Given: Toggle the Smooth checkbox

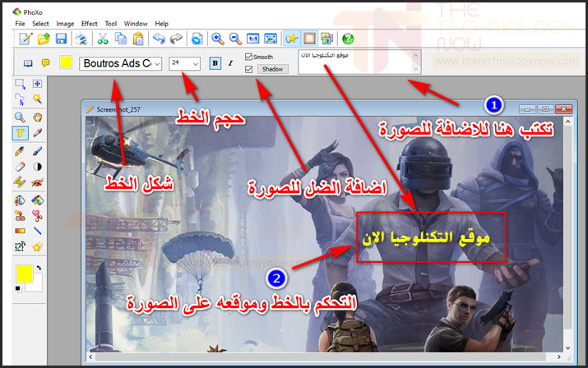Looking at the screenshot, I should point(248,57).
